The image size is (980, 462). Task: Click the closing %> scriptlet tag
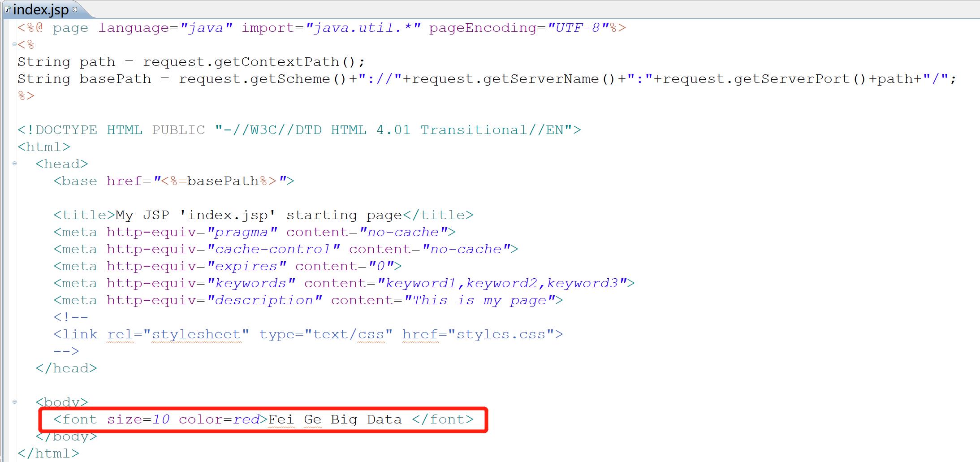click(x=26, y=96)
